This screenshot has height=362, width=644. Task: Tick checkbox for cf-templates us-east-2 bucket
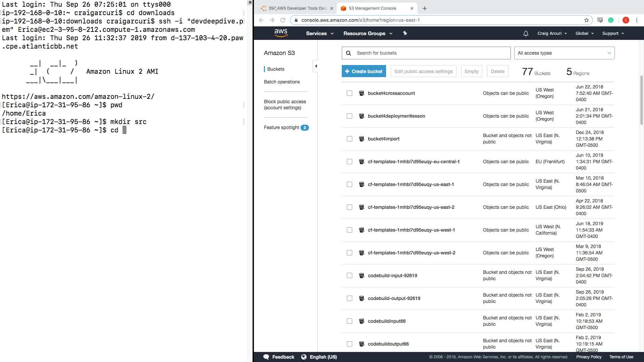pyautogui.click(x=350, y=207)
